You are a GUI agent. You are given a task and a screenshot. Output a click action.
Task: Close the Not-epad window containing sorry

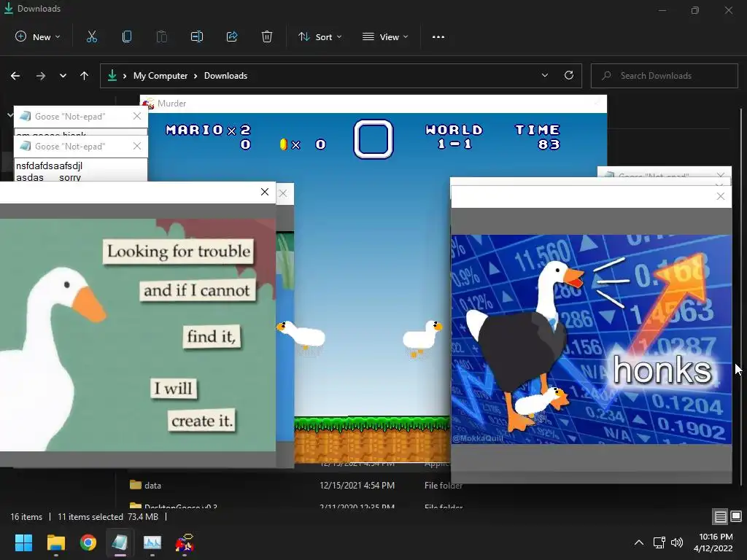click(137, 146)
